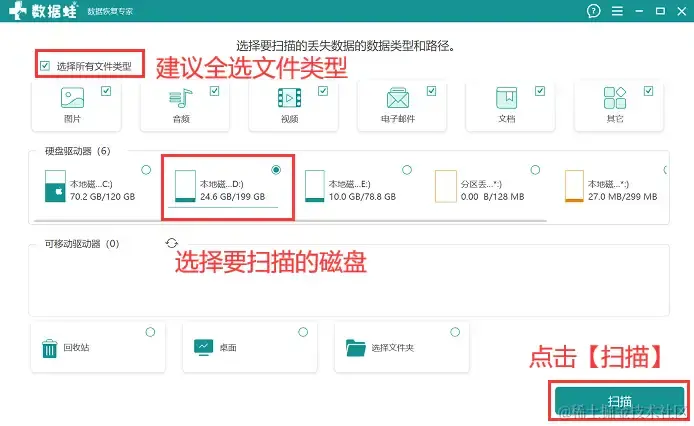Viewport: 694px width, 426px height.
Task: Click the 299 MB local disk icon
Action: [x=574, y=186]
